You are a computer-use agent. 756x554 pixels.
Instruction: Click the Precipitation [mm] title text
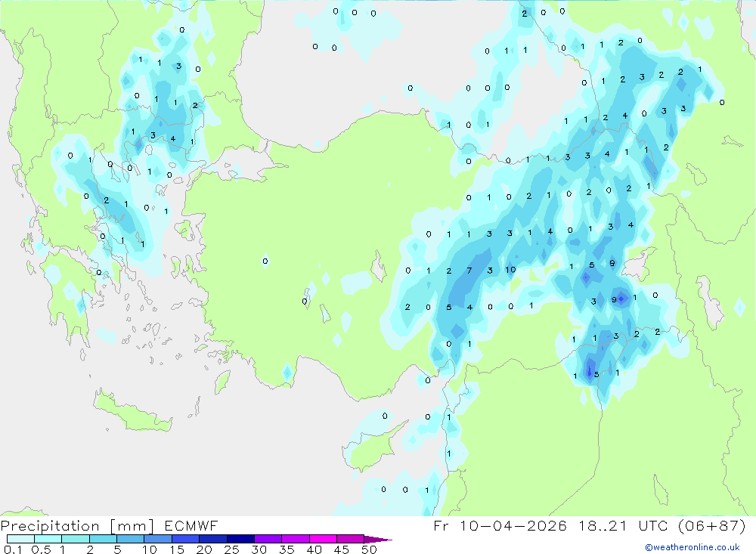pyautogui.click(x=77, y=526)
